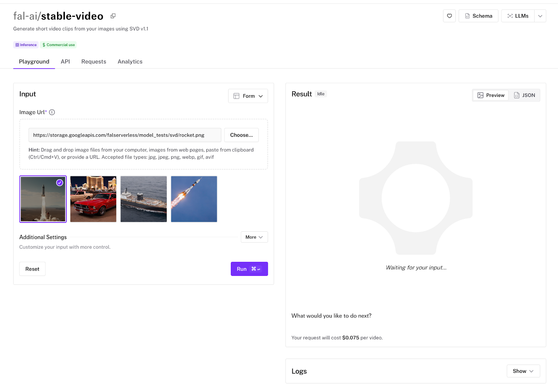Viewport: 558px width, 392px height.
Task: Switch result view to Preview
Action: coord(491,95)
